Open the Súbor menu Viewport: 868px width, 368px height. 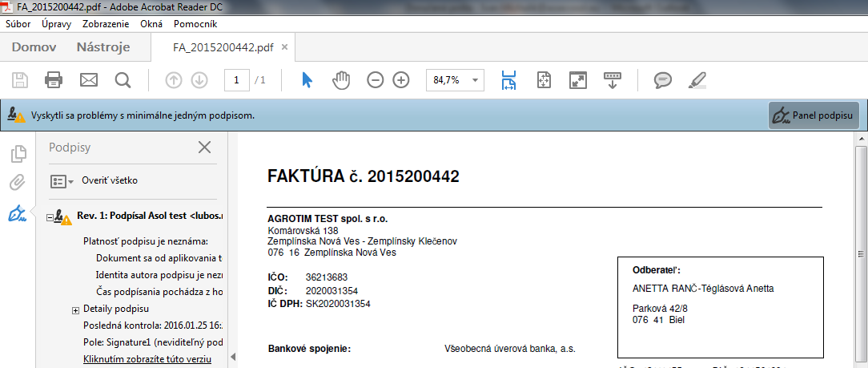click(x=18, y=24)
